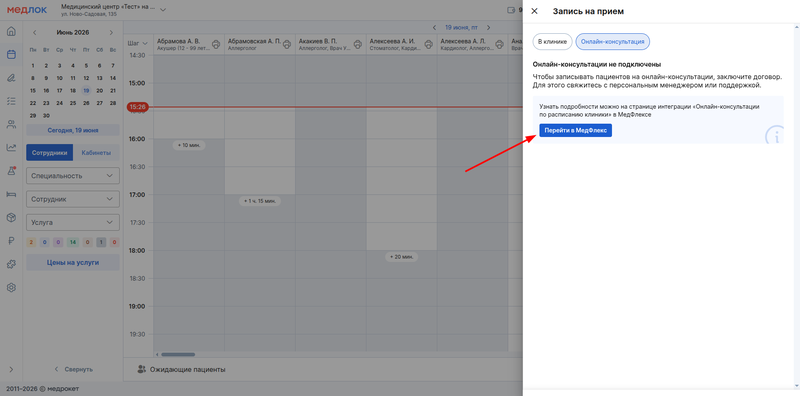Select June 1 in the mini calendar
Image resolution: width=800 pixels, height=396 pixels.
33,65
